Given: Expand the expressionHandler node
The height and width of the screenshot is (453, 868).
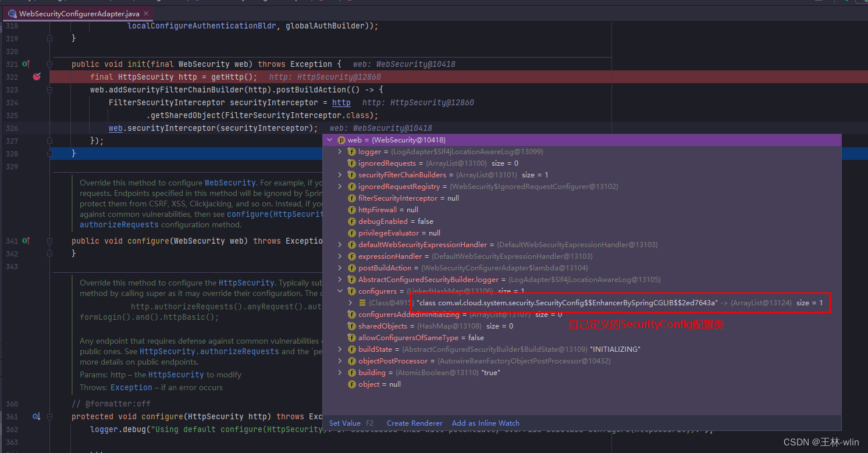Looking at the screenshot, I should point(340,256).
